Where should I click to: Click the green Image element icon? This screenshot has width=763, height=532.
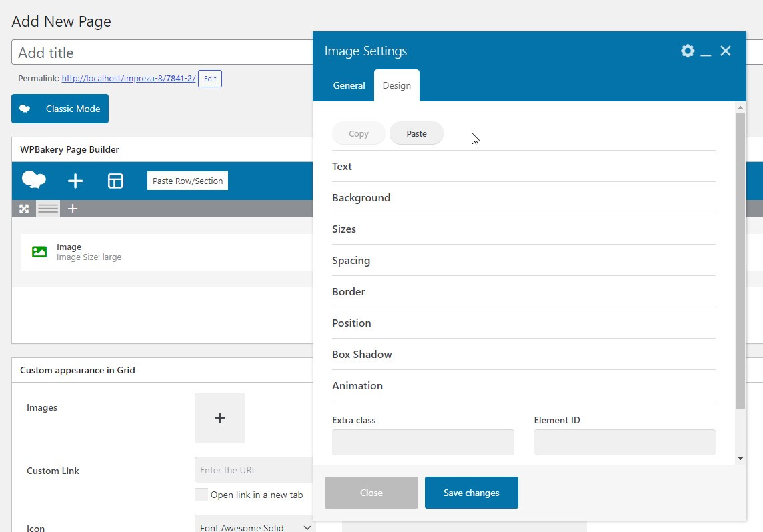click(39, 251)
